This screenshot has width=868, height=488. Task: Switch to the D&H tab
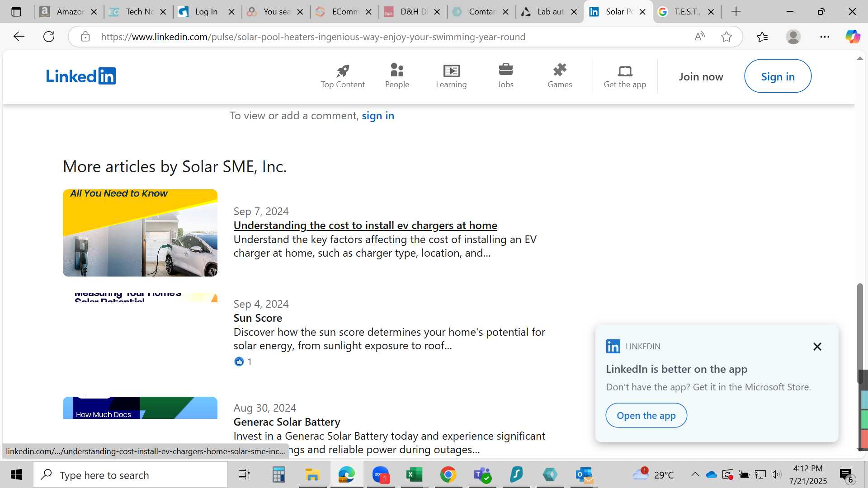pyautogui.click(x=413, y=12)
